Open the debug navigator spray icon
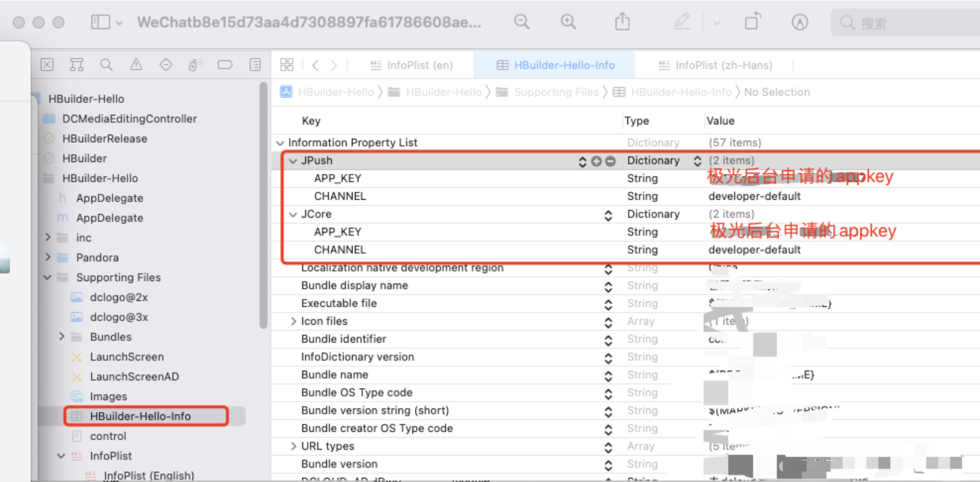 [195, 65]
